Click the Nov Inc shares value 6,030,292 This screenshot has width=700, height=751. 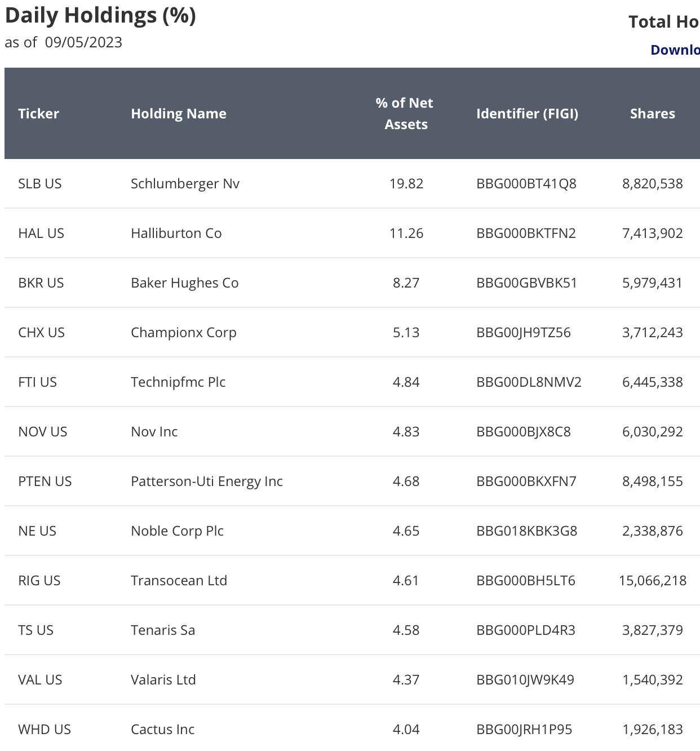point(653,431)
